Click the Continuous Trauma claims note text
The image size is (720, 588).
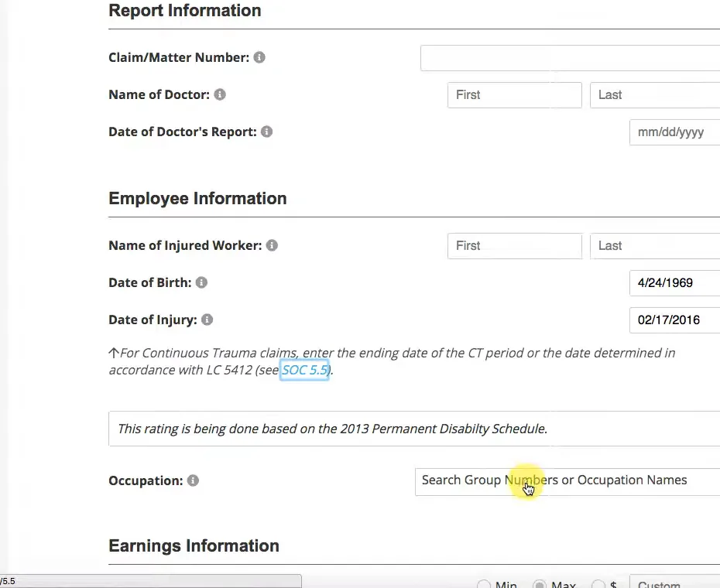pos(392,362)
